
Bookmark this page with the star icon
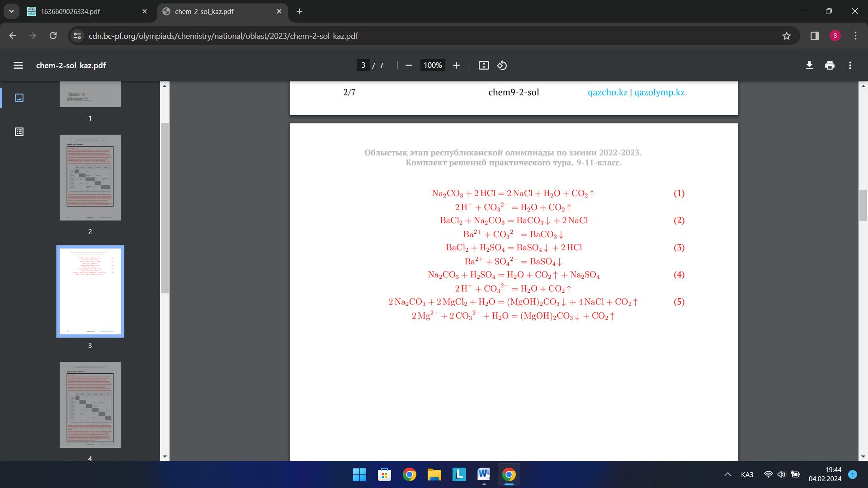787,36
